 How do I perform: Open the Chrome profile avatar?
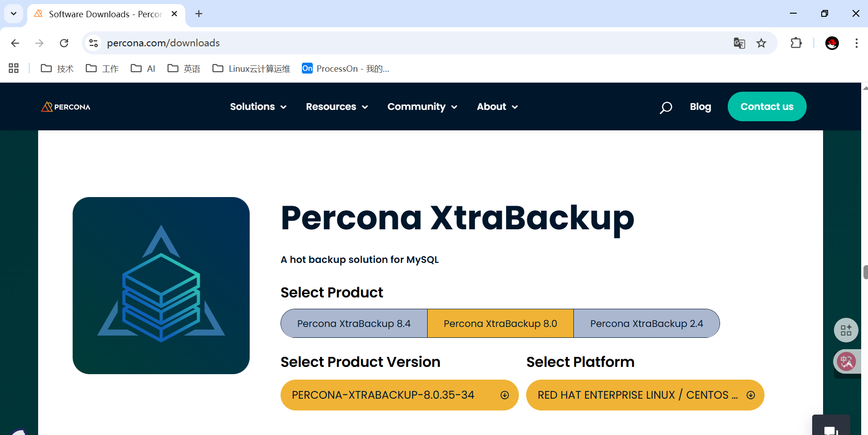pos(832,43)
